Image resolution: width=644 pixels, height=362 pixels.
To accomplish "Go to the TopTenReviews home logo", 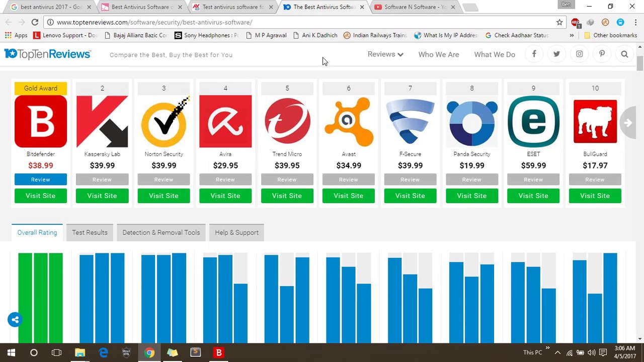I will click(x=47, y=54).
